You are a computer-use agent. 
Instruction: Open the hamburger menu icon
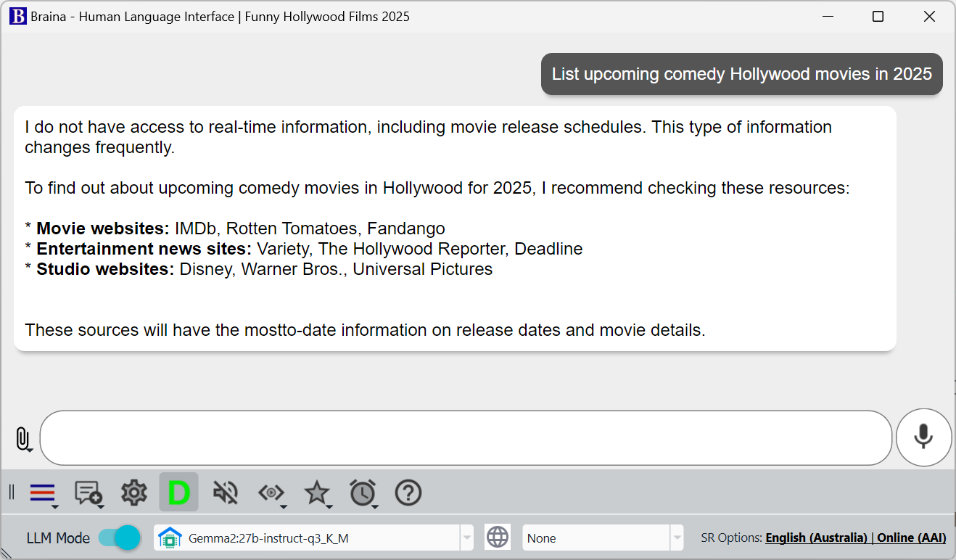pyautogui.click(x=42, y=493)
